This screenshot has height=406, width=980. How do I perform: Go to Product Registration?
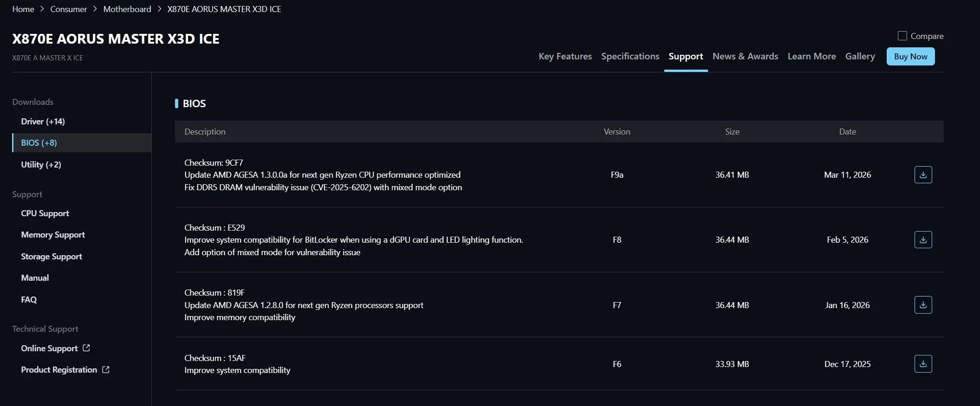click(59, 370)
